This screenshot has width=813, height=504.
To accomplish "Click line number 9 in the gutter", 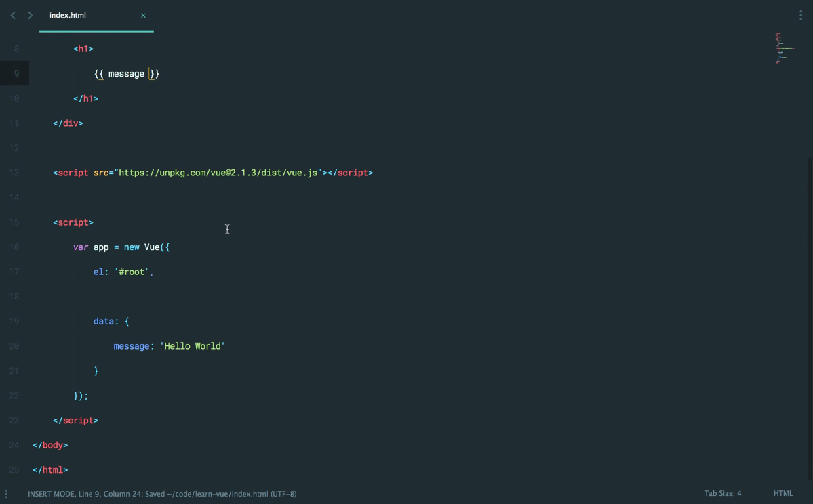I will (16, 74).
